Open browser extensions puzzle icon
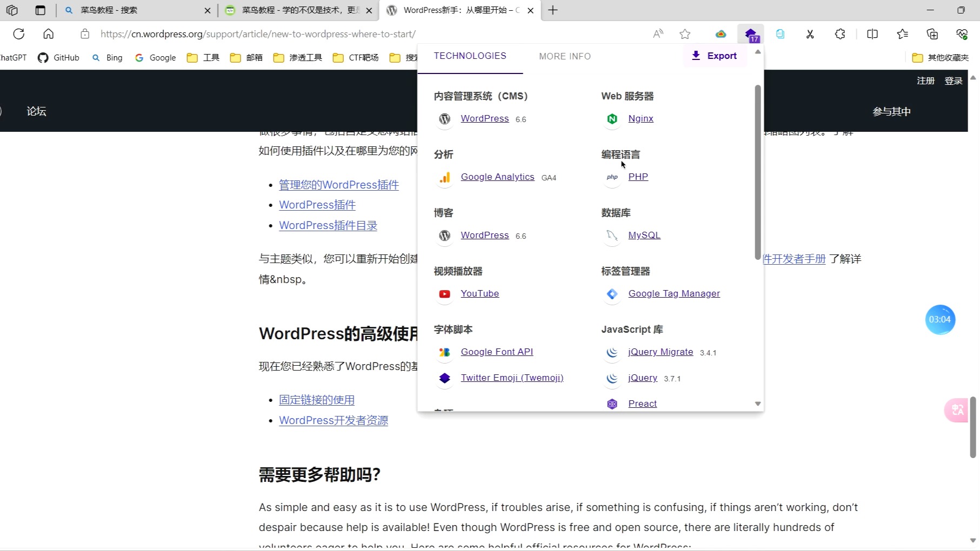The image size is (980, 551). point(840,34)
